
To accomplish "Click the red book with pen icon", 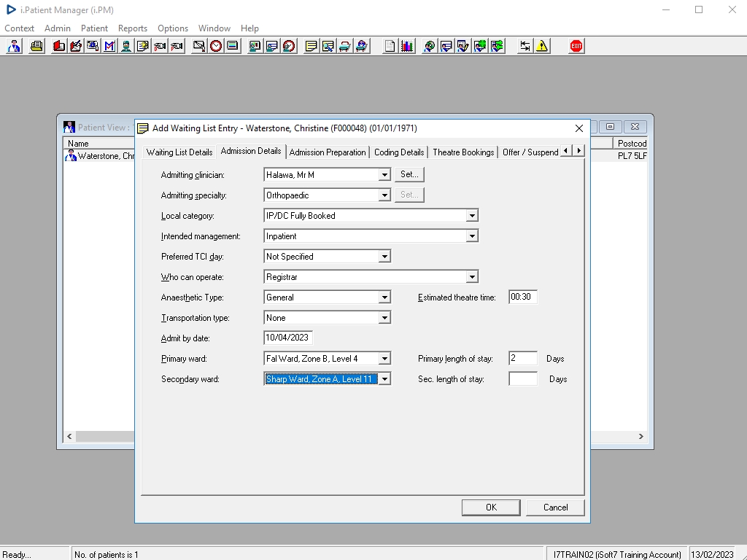I will 75,46.
